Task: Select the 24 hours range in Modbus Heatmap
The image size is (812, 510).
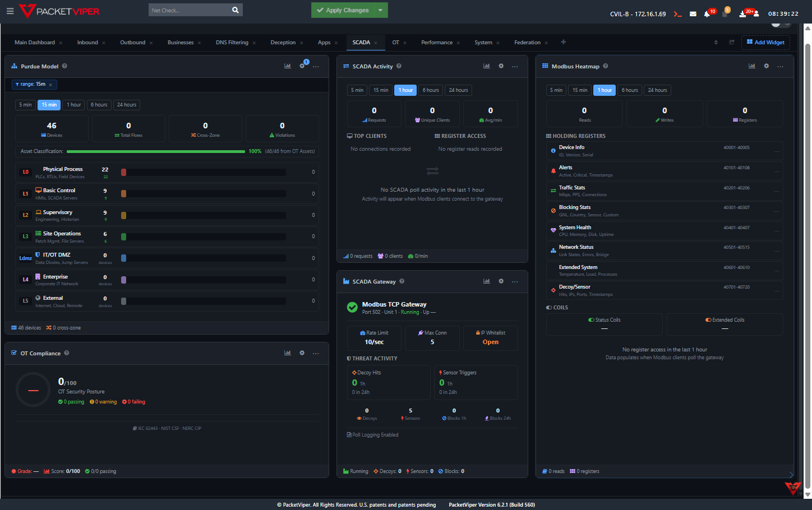Action: tap(657, 90)
